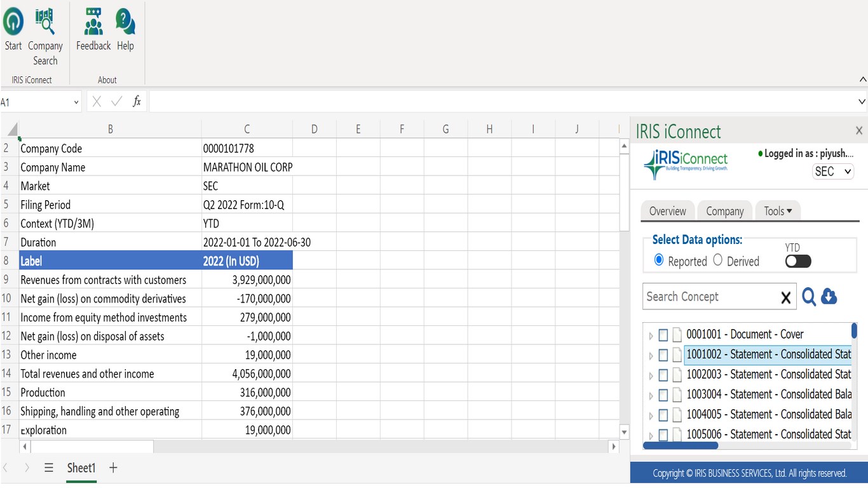Open the Tools dropdown tab
868x488 pixels.
[x=778, y=211]
